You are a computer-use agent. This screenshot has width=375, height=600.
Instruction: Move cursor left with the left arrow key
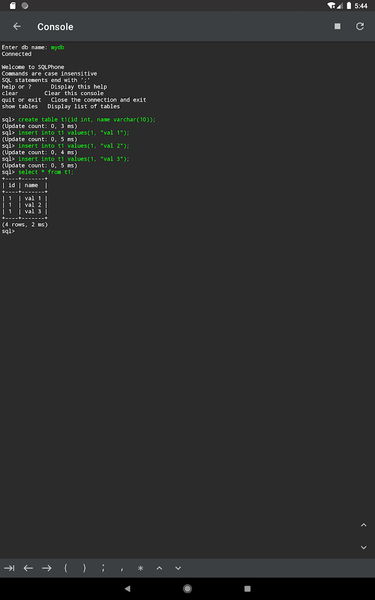[x=28, y=568]
